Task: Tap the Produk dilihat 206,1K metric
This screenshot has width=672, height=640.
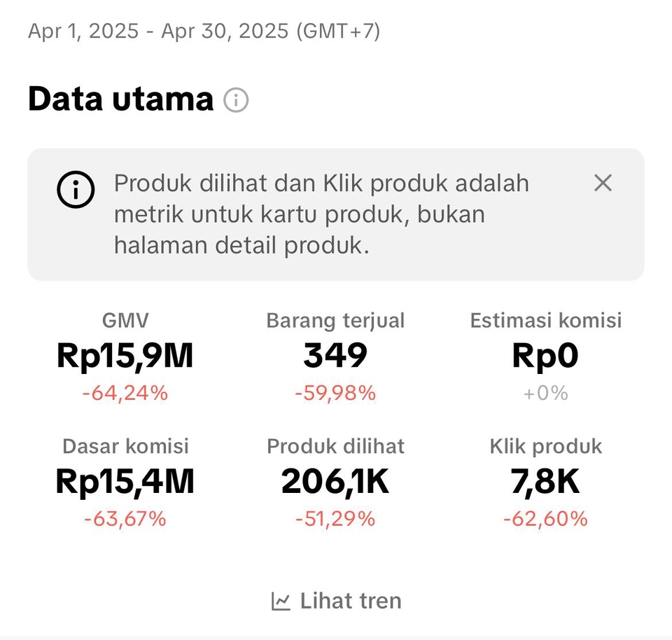Action: click(335, 482)
